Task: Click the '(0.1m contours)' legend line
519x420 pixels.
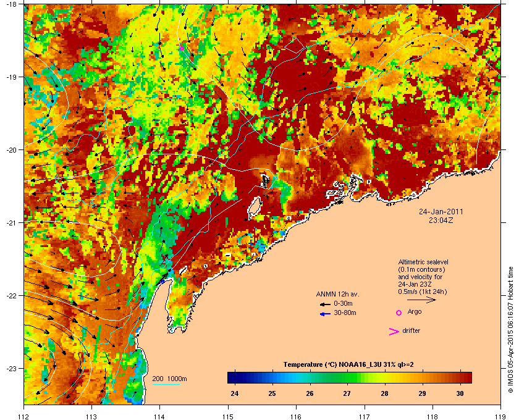Action: (421, 269)
